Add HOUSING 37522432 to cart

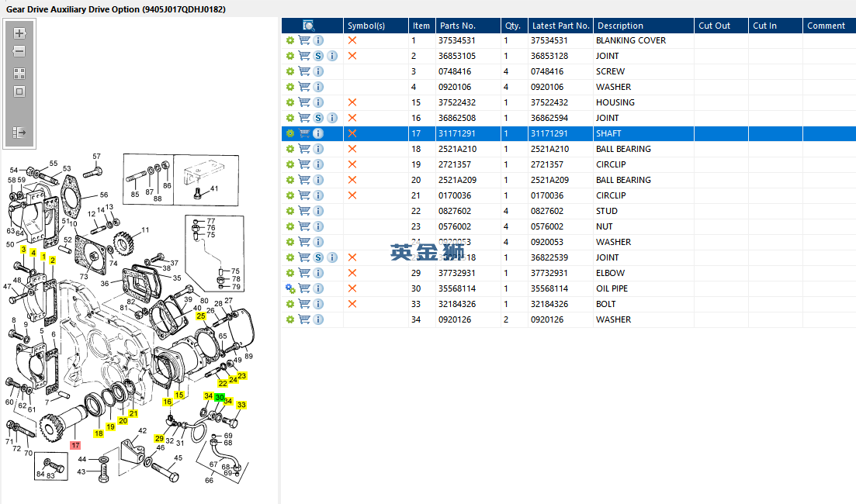click(304, 102)
